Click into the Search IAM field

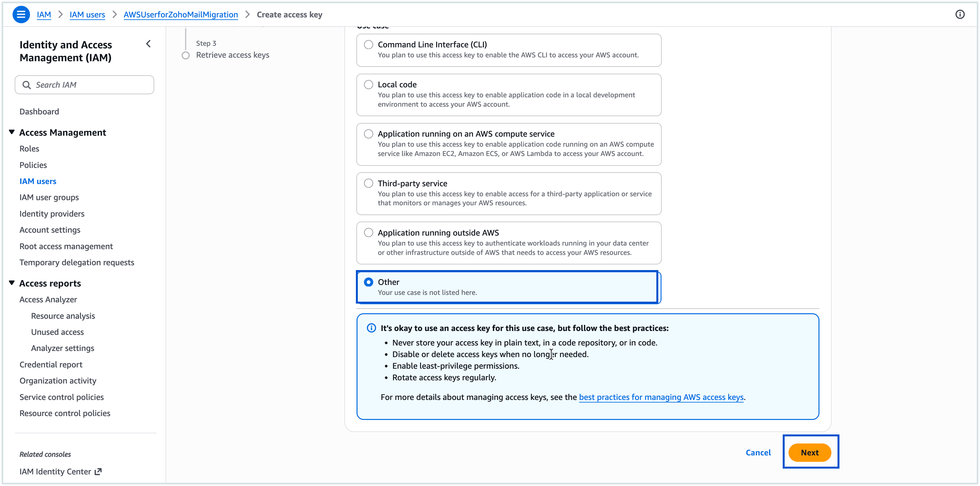(x=84, y=85)
